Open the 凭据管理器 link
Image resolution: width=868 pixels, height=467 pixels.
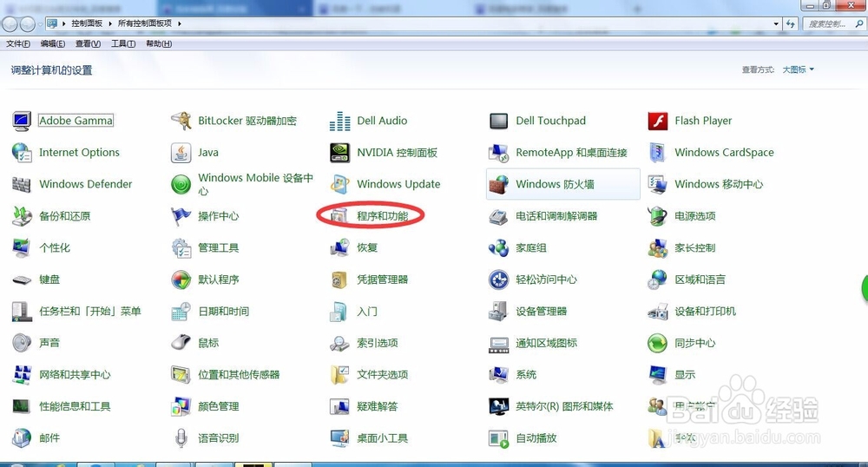pyautogui.click(x=382, y=280)
